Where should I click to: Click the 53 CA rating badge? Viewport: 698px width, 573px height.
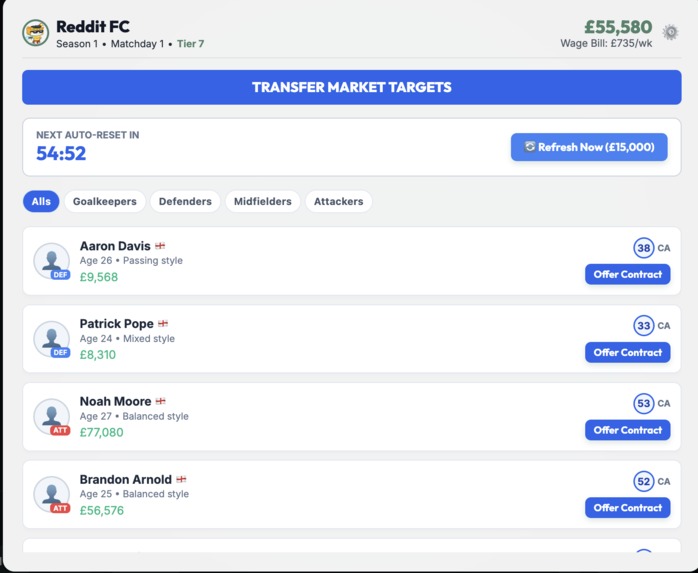(x=644, y=404)
